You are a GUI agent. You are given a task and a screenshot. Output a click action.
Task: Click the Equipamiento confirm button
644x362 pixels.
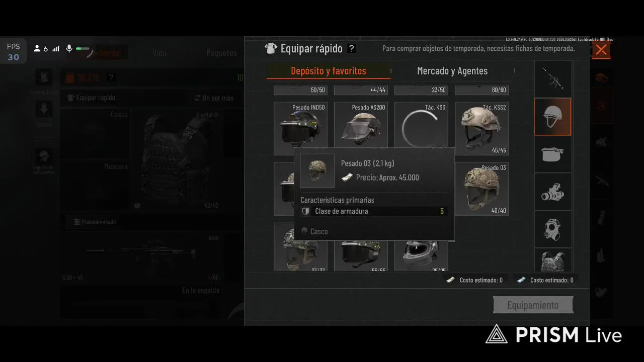533,305
